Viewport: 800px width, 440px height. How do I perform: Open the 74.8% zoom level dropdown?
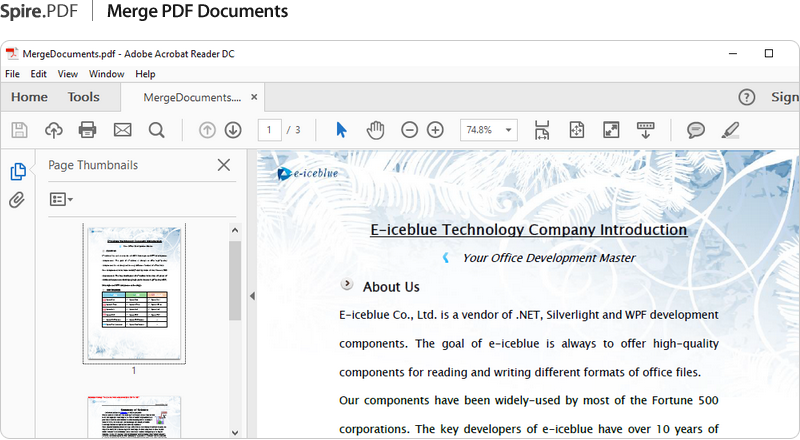(488, 130)
